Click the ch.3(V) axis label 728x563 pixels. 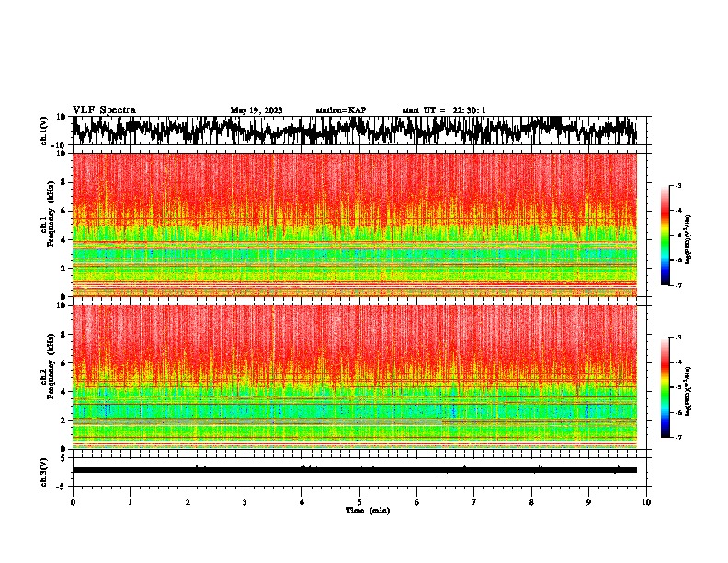tap(44, 472)
